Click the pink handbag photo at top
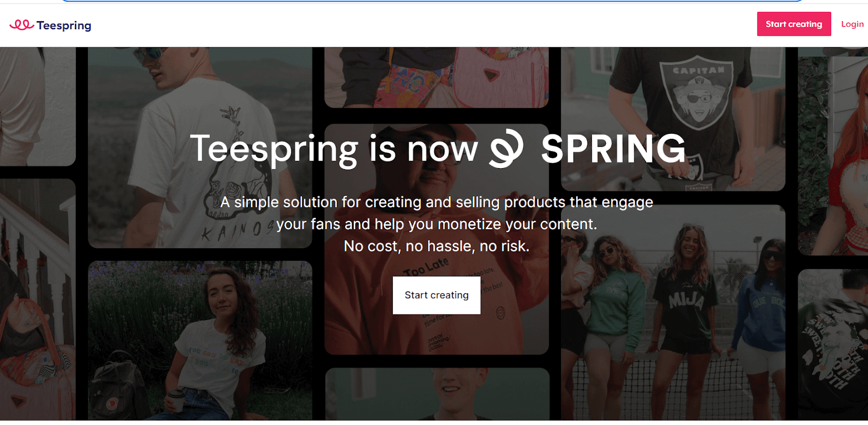 point(436,77)
